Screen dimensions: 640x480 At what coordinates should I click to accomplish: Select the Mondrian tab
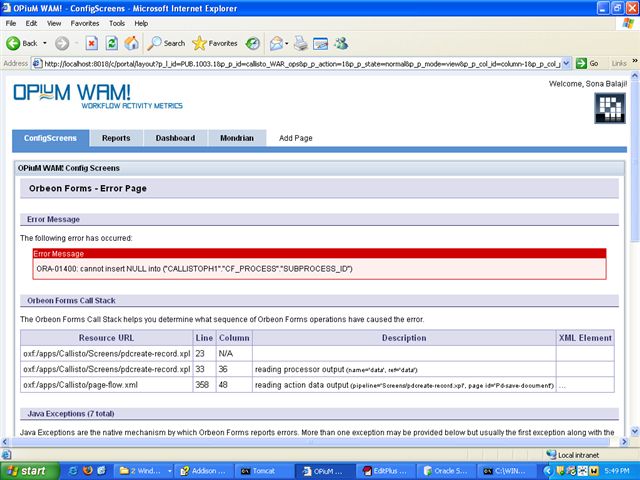click(x=237, y=138)
